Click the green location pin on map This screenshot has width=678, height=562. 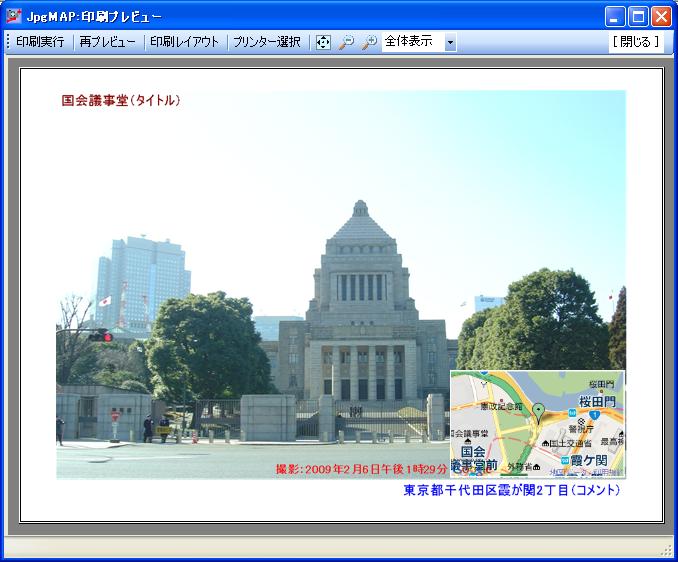[x=538, y=411]
